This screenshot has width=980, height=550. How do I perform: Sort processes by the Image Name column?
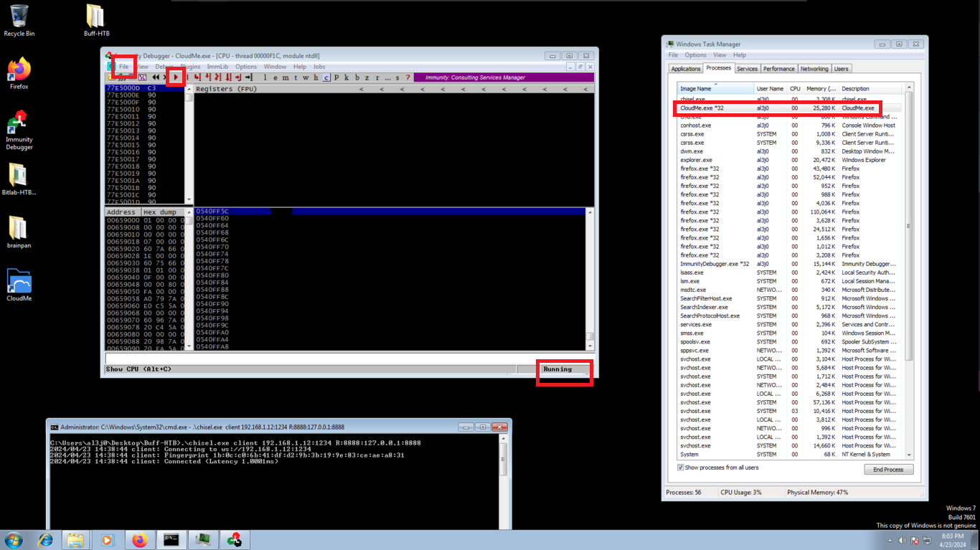(x=716, y=88)
